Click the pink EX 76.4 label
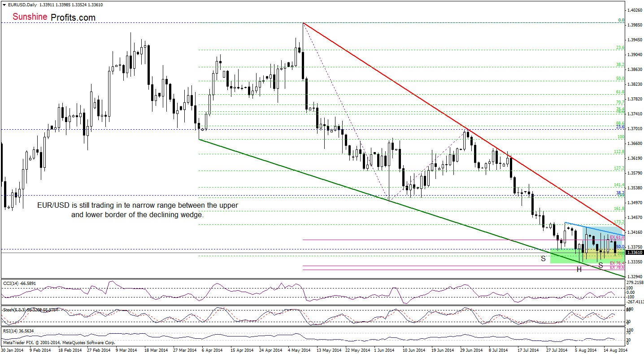Image resolution: width=644 pixels, height=354 pixels. click(x=618, y=263)
